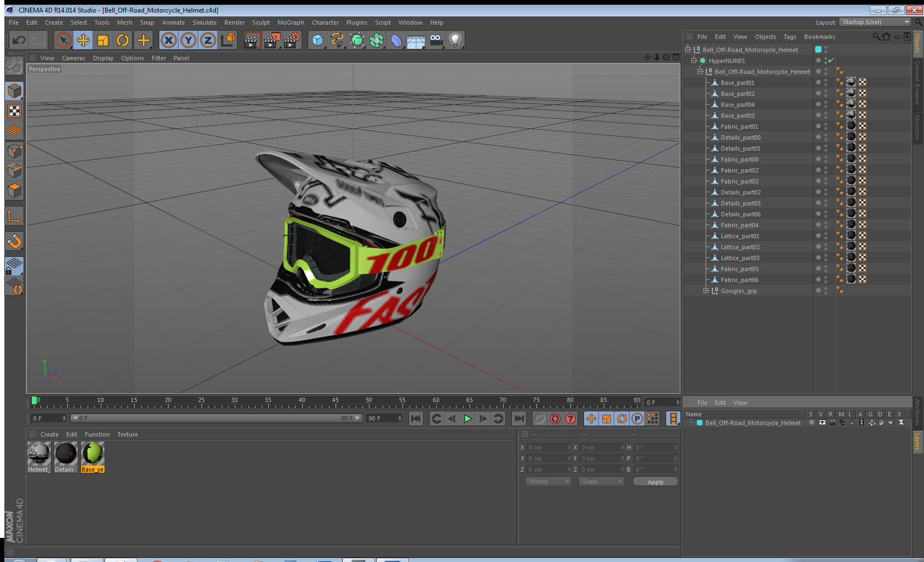This screenshot has width=924, height=562.
Task: Render to Picture Viewer
Action: [272, 40]
